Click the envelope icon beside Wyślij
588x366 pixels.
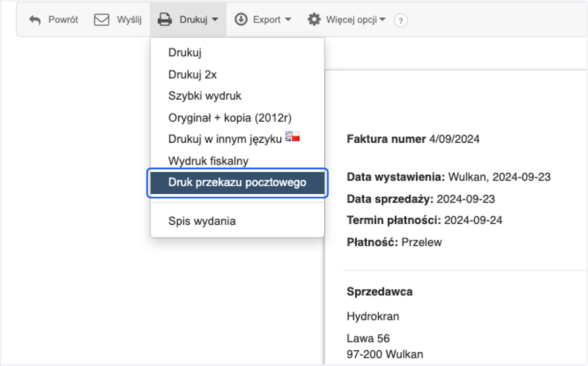click(x=101, y=20)
